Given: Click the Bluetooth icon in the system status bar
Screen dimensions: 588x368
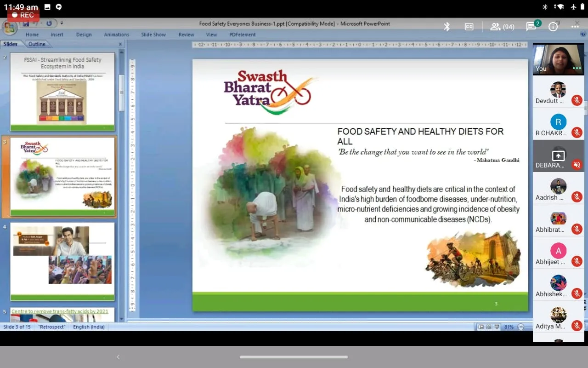Looking at the screenshot, I should point(545,7).
